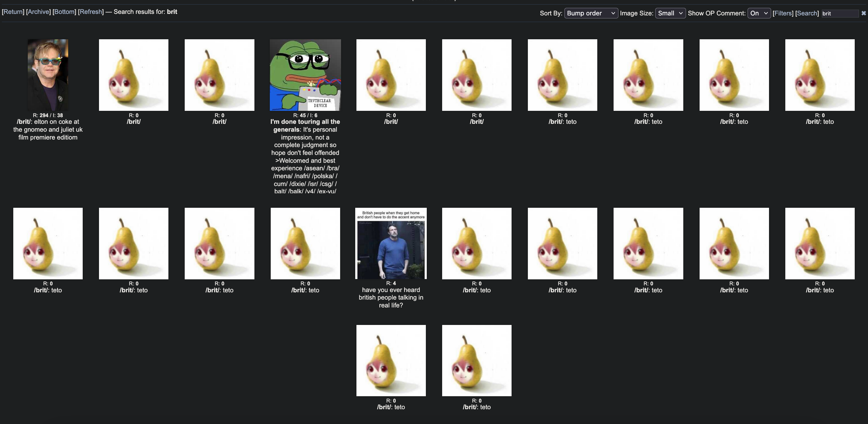Click the 'R: 4' reply count
868x424 pixels.
(391, 283)
